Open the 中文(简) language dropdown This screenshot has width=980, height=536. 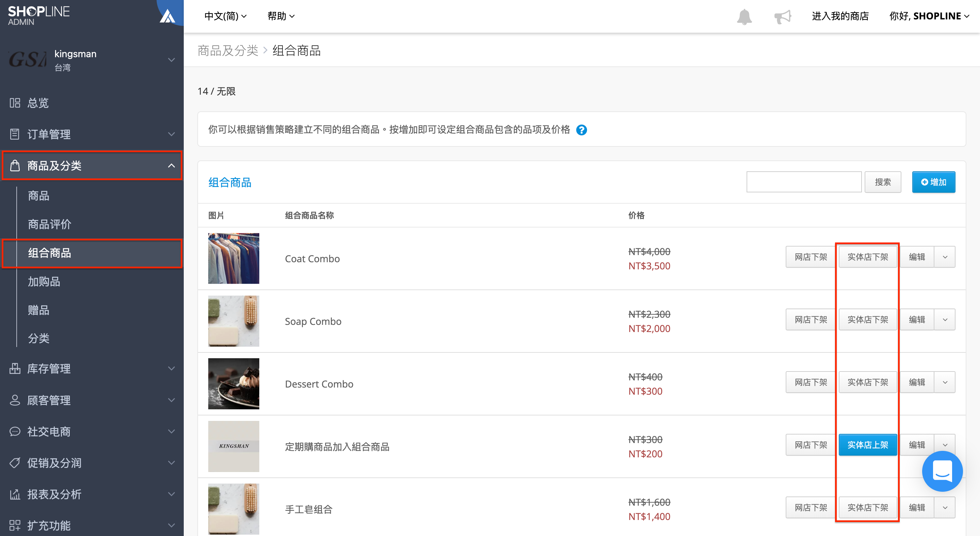click(226, 16)
